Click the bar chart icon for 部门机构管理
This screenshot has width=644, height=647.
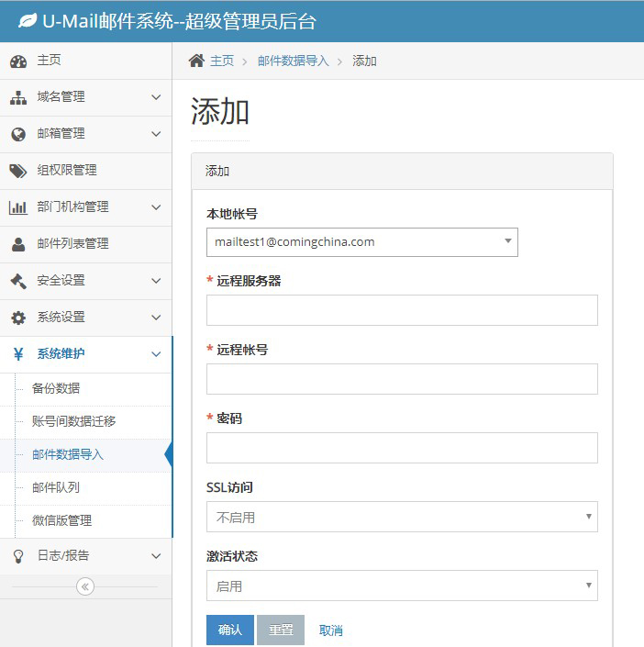pyautogui.click(x=18, y=207)
